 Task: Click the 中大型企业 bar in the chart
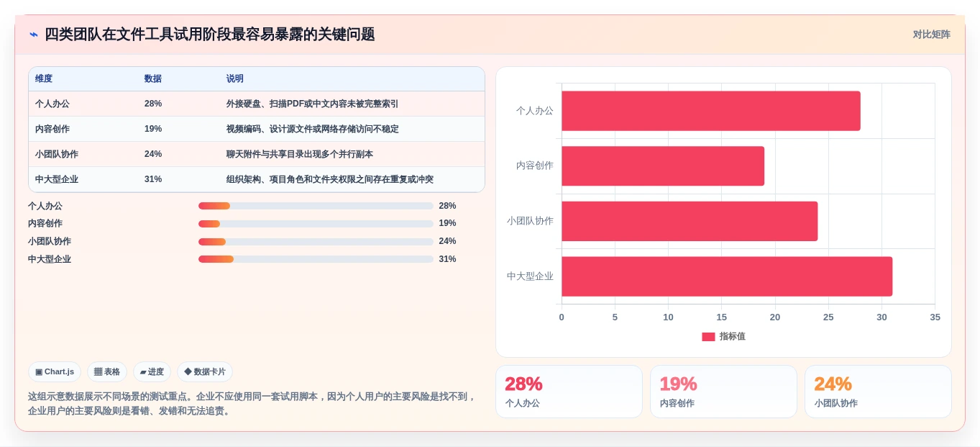(727, 276)
